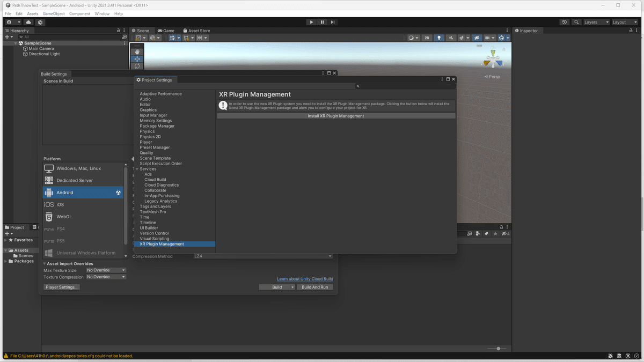Click the global/local handle rotation icon
Viewport: 644px width, 362px height.
[154, 38]
